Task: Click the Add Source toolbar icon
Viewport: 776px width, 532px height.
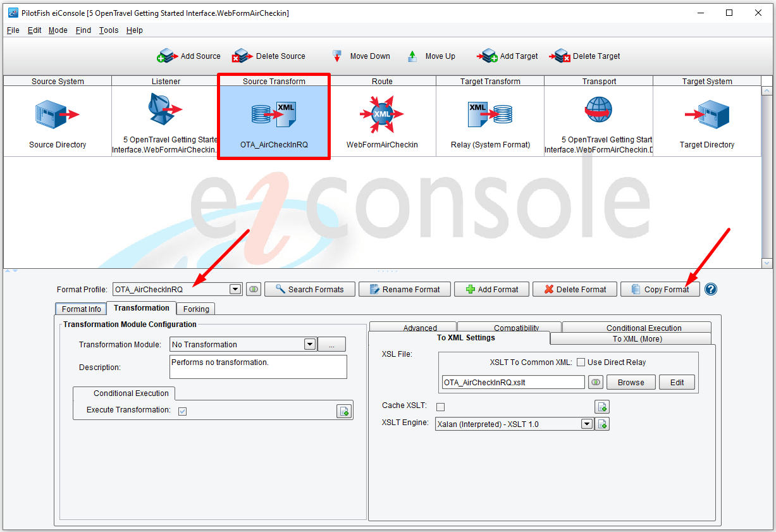Action: [x=167, y=56]
